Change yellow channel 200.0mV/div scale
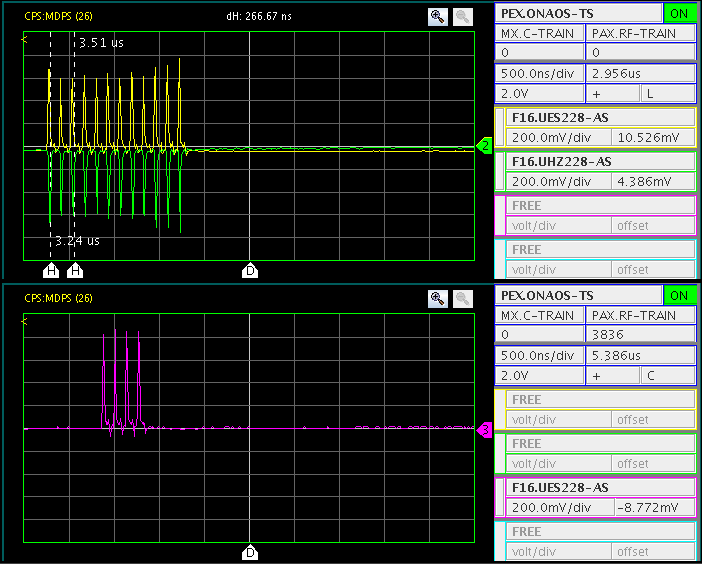This screenshot has width=702, height=564. pos(558,137)
